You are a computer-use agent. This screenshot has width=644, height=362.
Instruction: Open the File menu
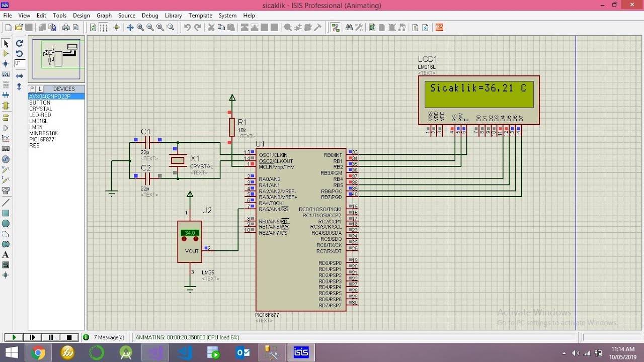pos(8,16)
